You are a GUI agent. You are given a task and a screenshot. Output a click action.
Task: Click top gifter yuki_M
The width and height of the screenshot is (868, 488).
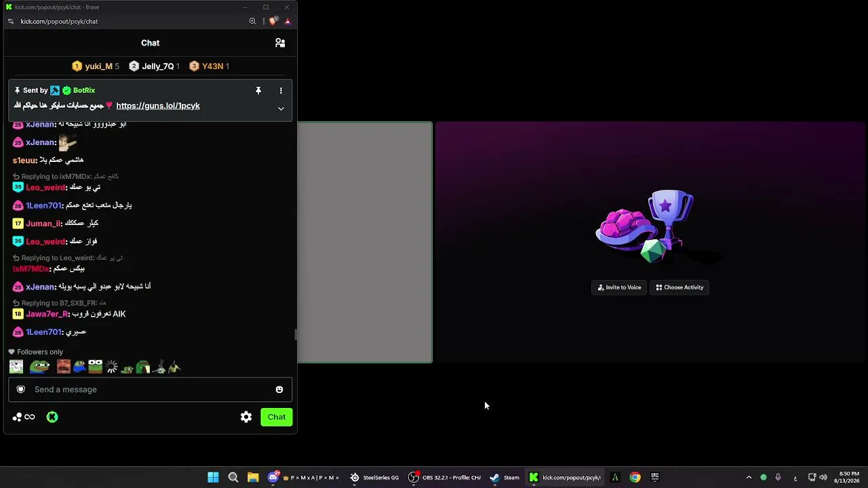point(96,66)
